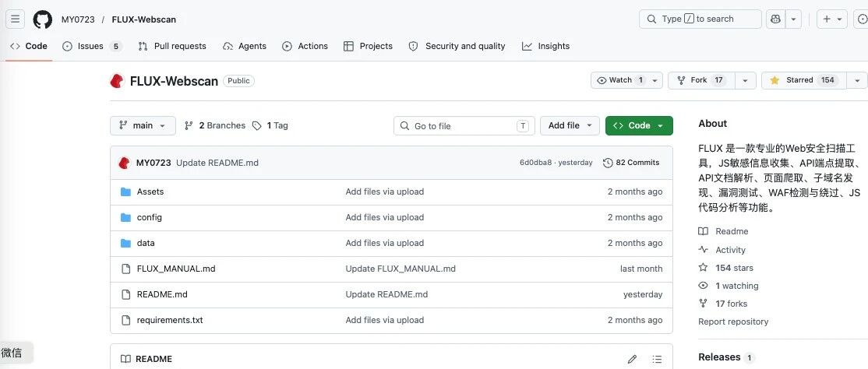Open the green Code dropdown button
The image size is (868, 369).
pos(640,125)
